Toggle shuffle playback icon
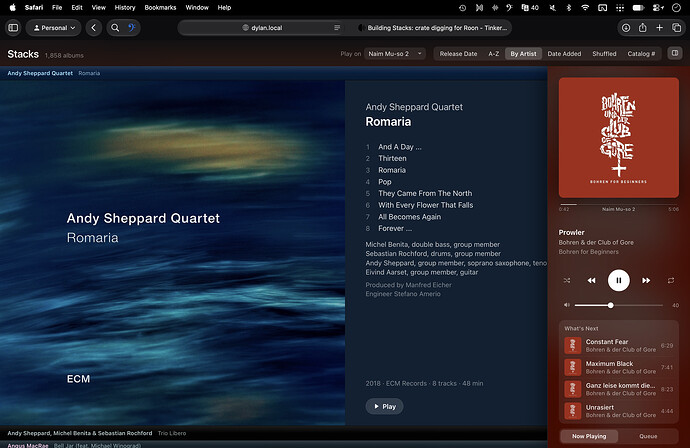 (567, 280)
